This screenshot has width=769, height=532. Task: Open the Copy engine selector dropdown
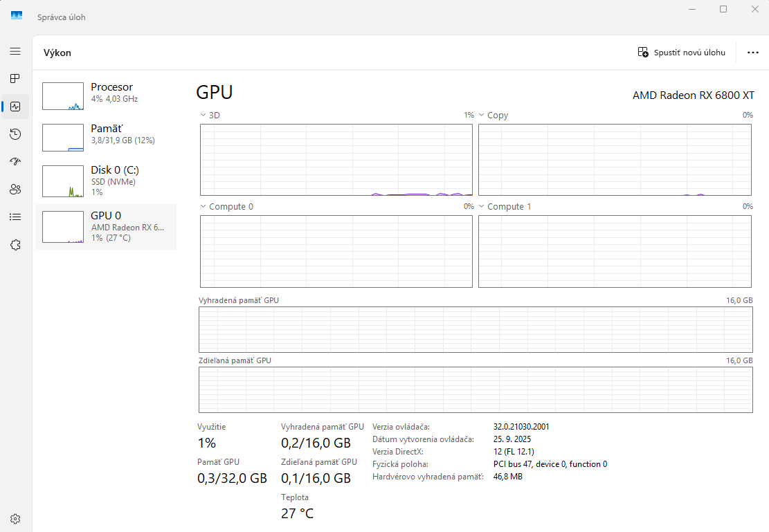click(482, 115)
